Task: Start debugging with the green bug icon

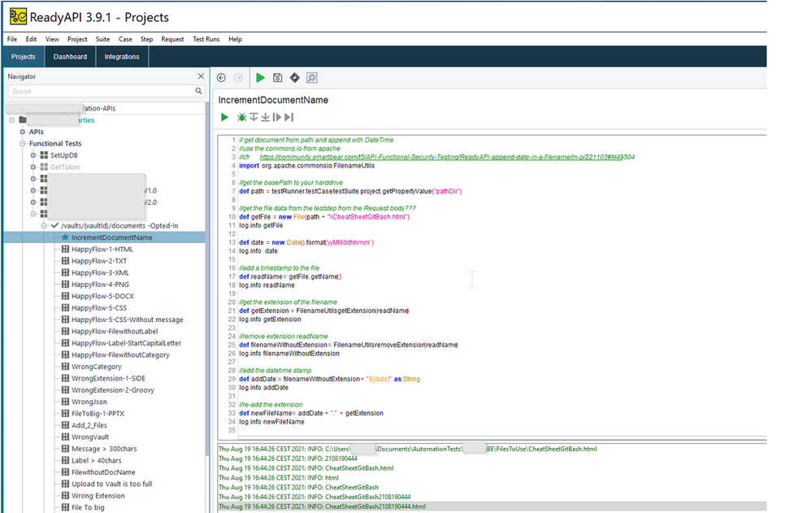Action: [x=241, y=117]
